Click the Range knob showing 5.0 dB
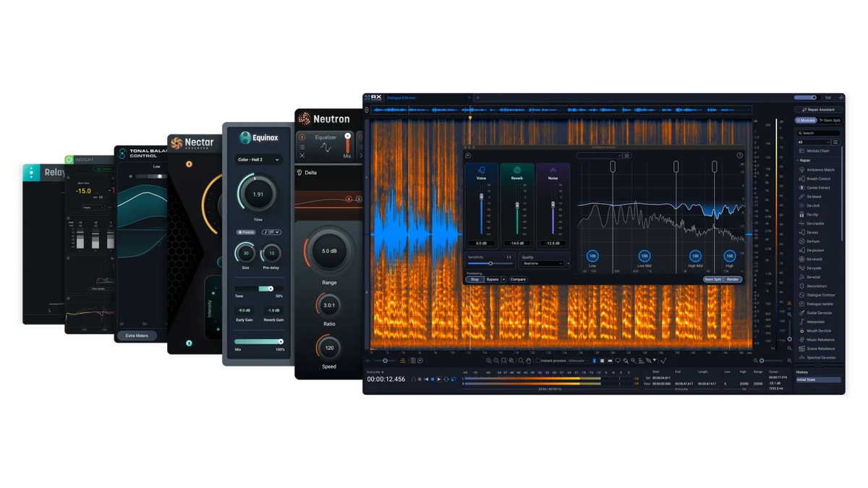 point(329,251)
